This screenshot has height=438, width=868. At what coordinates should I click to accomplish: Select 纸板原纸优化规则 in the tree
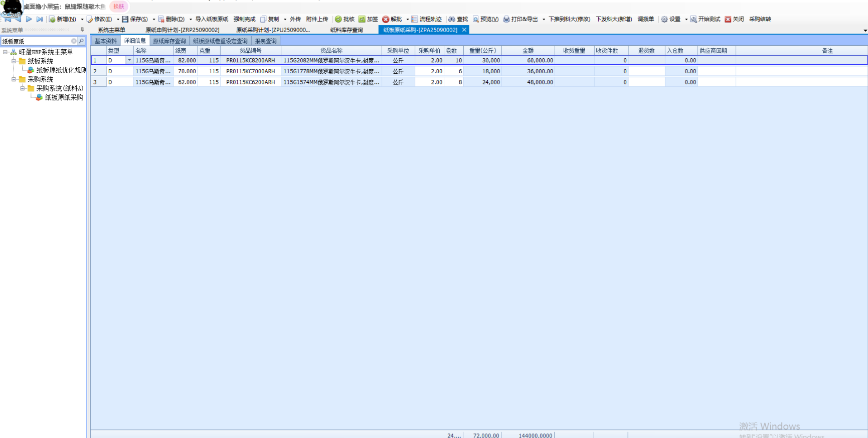click(x=61, y=70)
